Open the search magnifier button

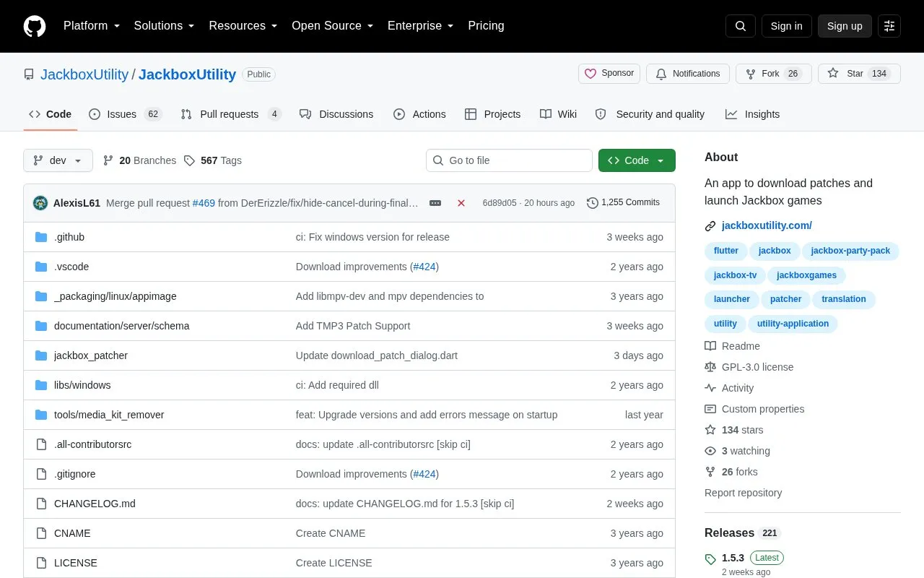(x=741, y=26)
